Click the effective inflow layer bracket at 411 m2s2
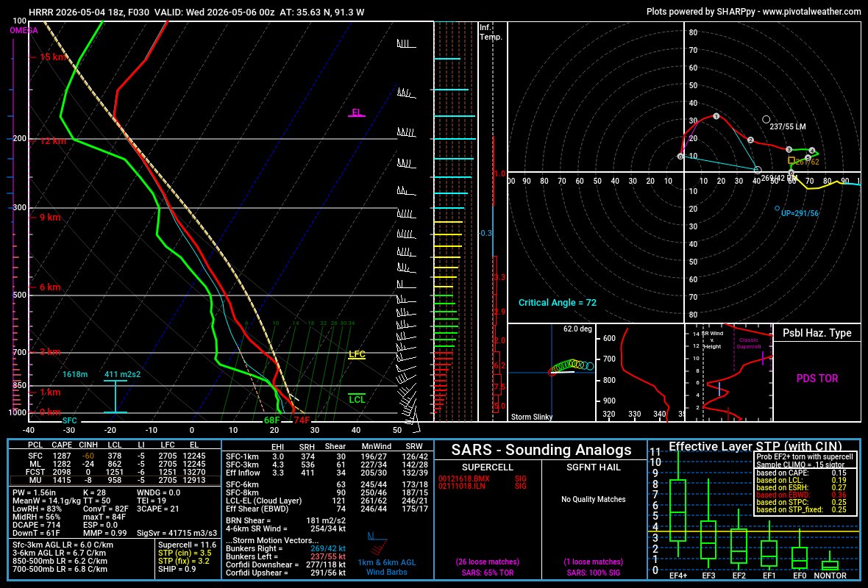 [115, 397]
